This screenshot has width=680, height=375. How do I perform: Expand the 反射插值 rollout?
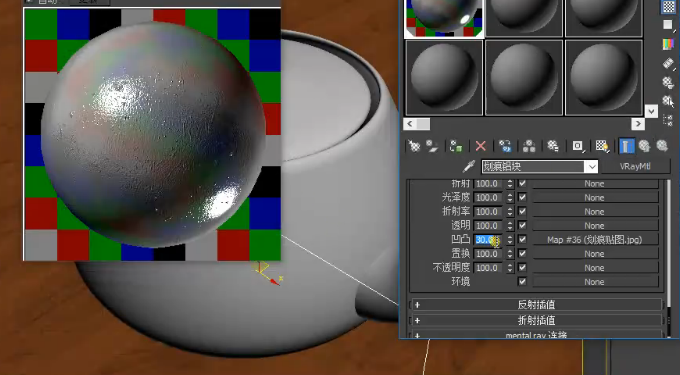pyautogui.click(x=536, y=305)
